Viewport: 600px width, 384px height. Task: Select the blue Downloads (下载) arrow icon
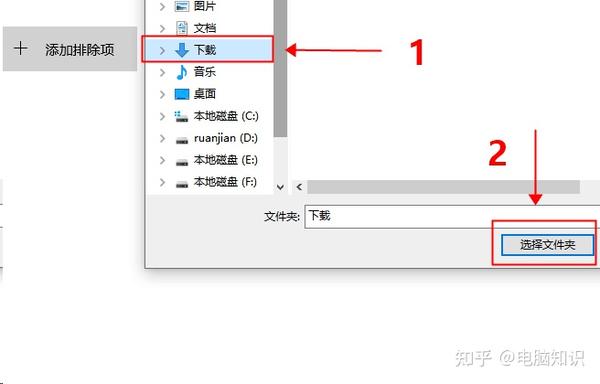[x=182, y=50]
